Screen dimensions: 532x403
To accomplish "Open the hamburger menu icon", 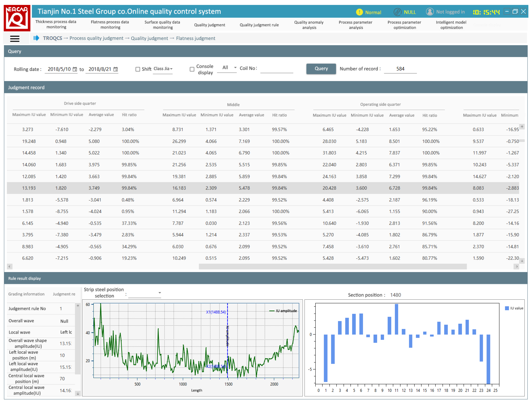I will tap(15, 39).
